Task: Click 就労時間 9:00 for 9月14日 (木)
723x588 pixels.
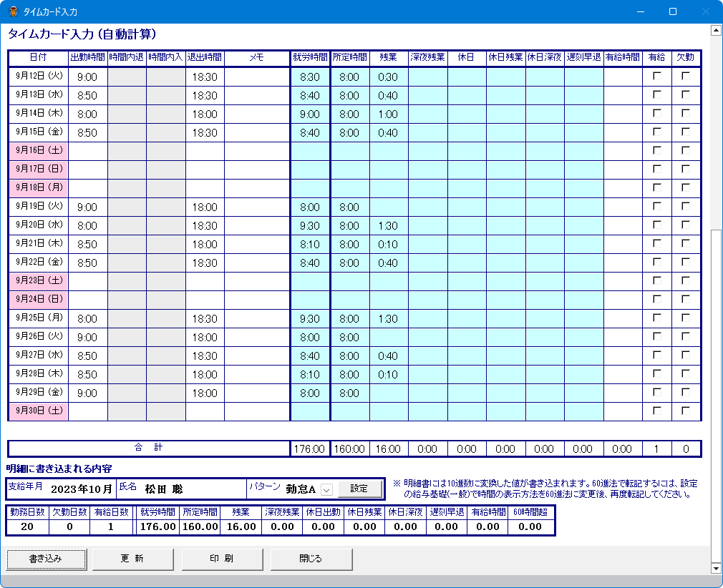Action: click(310, 114)
